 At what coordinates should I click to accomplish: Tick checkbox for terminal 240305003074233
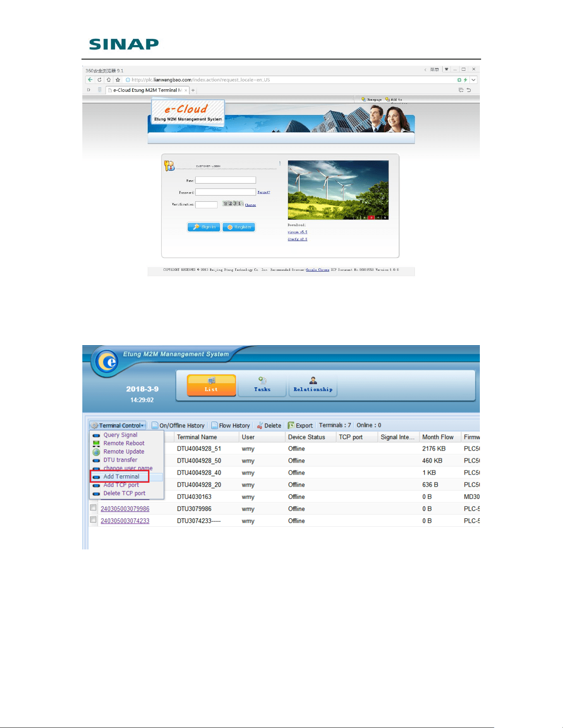[93, 520]
